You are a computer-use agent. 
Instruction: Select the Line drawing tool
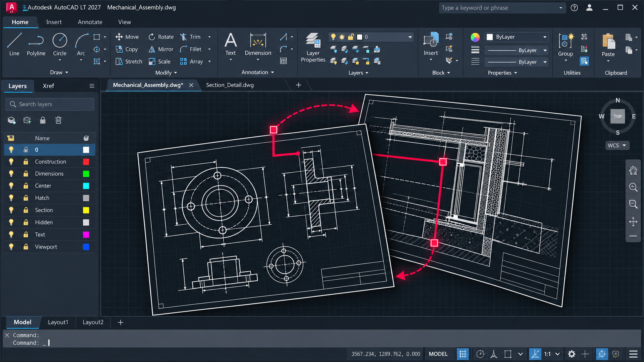[14, 45]
